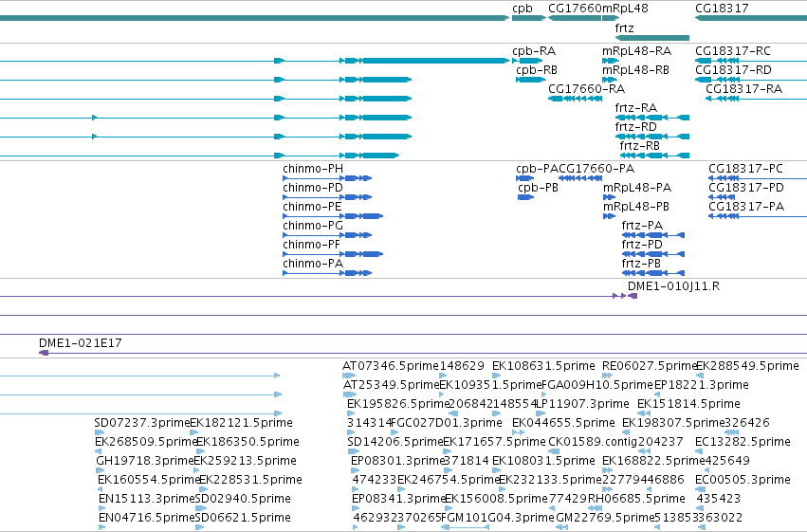
Task: Select the CG18317 gene label
Action: 722,9
